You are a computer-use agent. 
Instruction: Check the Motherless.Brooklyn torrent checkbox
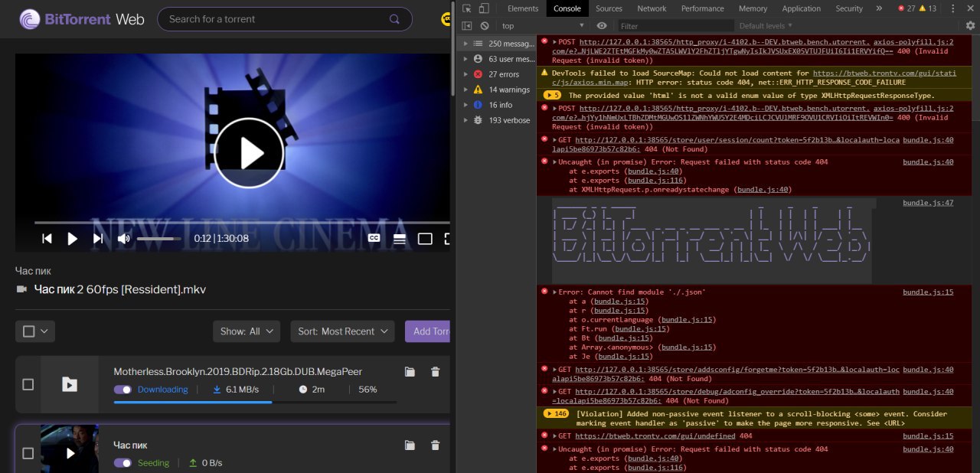pyautogui.click(x=28, y=384)
